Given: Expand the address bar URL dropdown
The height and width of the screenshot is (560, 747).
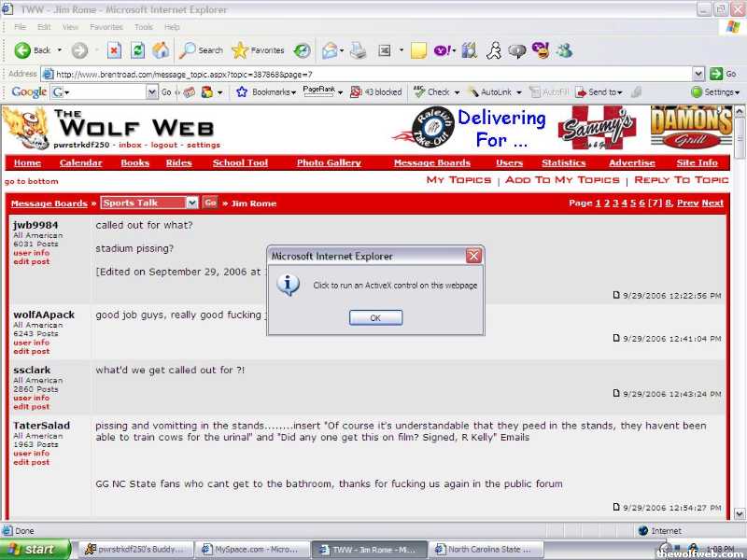Looking at the screenshot, I should click(698, 74).
